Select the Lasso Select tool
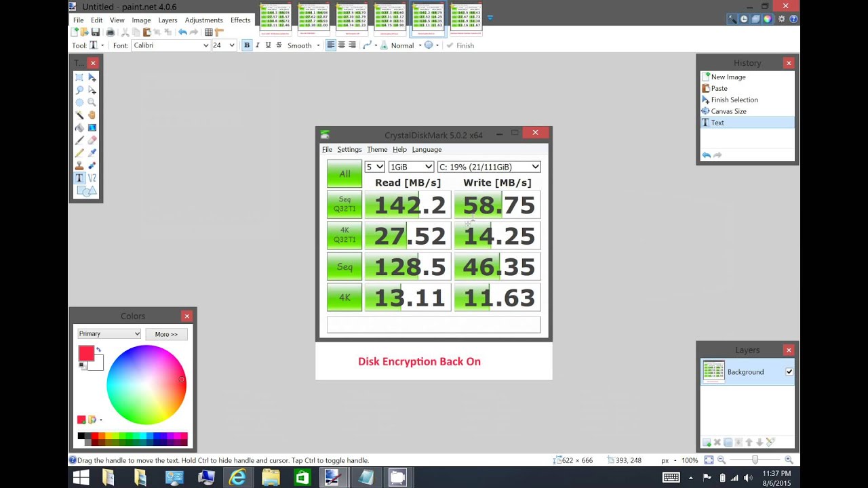The image size is (868, 488). (x=79, y=90)
